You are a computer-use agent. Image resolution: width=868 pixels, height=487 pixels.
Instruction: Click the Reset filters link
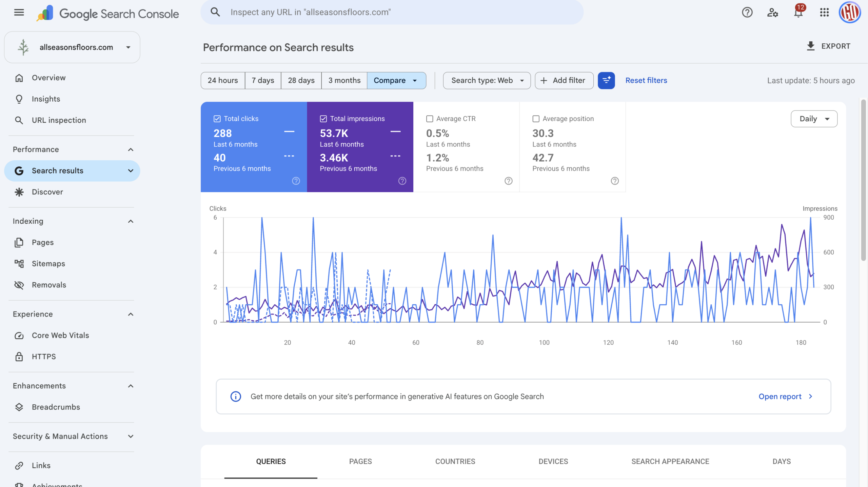tap(646, 80)
